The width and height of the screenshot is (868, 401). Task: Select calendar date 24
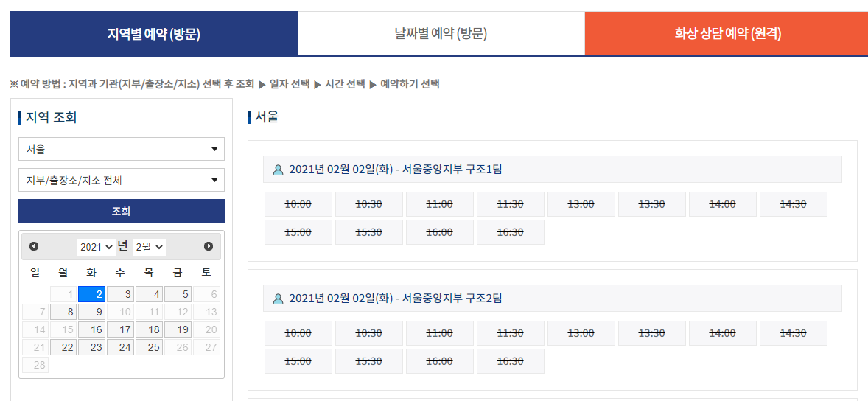click(121, 347)
